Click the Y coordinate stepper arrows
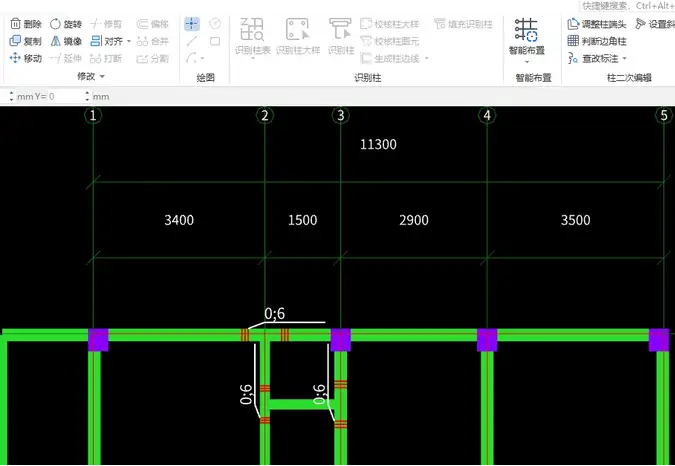675x466 pixels. click(87, 96)
